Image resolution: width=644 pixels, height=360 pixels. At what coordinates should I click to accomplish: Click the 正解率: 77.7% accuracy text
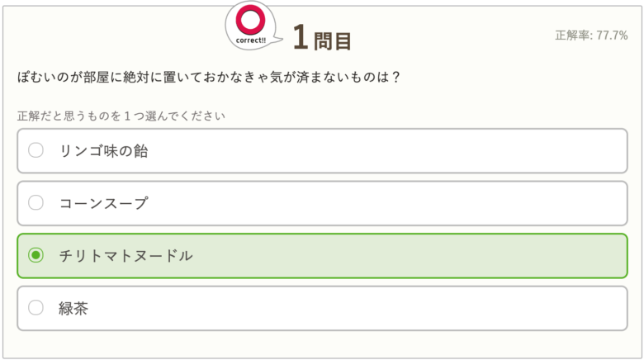tap(591, 36)
